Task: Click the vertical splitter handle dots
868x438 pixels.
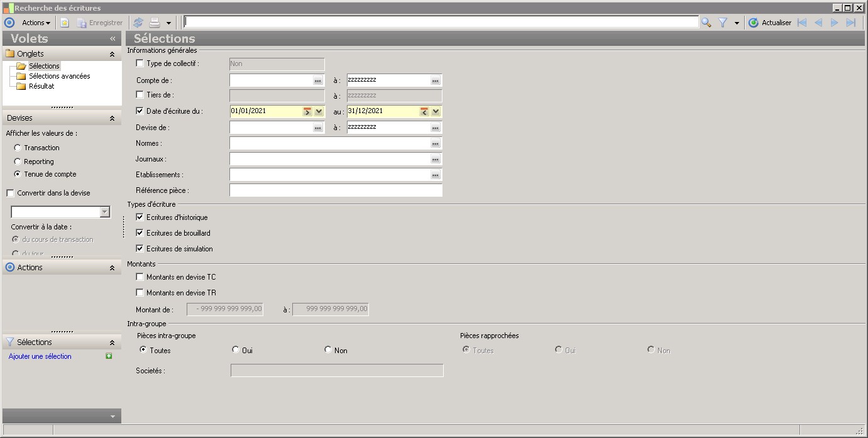Action: (x=124, y=226)
